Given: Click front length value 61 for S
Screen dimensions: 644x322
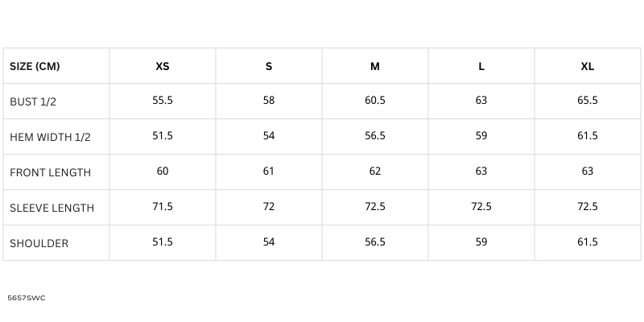Looking at the screenshot, I should (x=269, y=171).
